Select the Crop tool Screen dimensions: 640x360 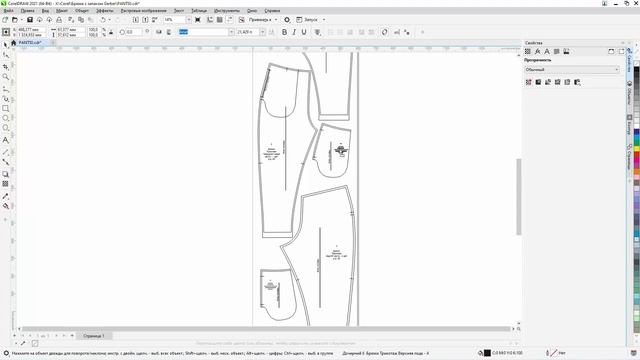click(6, 67)
